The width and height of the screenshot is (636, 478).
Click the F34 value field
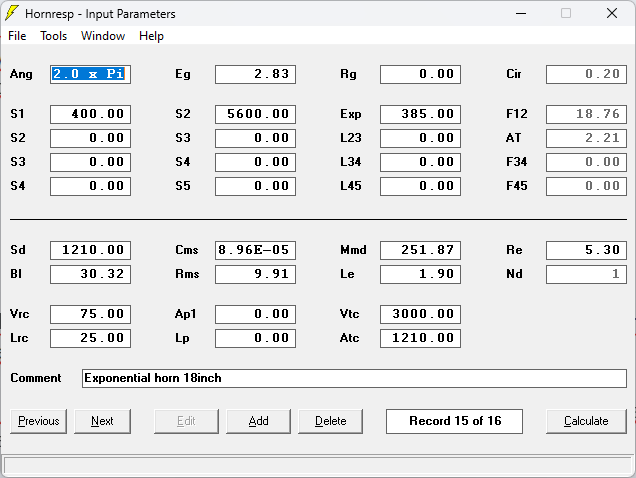[x=586, y=162]
